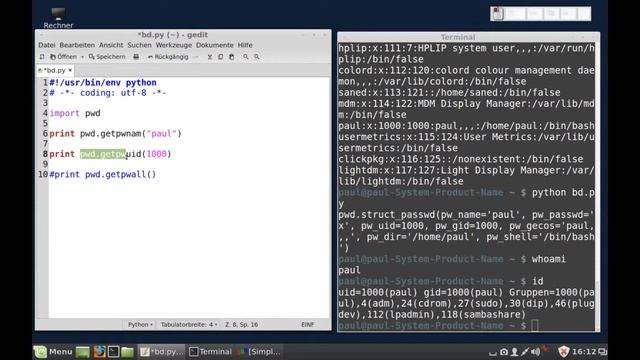Viewport: 640px width, 360px height.
Task: Switch to *bd.py... taskbar window button
Action: click(161, 351)
